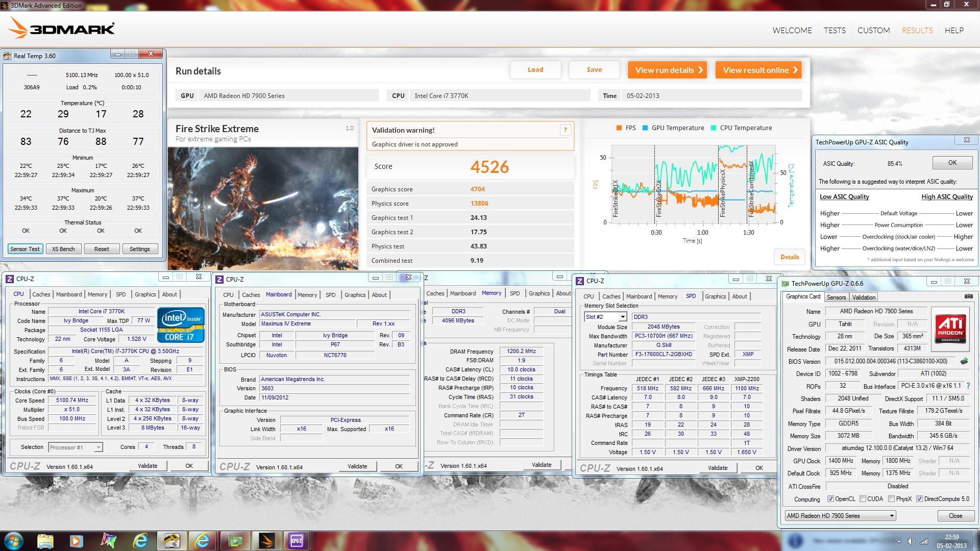The height and width of the screenshot is (551, 980).
Task: Click the FPS and temperature chart area
Action: pyautogui.click(x=694, y=184)
